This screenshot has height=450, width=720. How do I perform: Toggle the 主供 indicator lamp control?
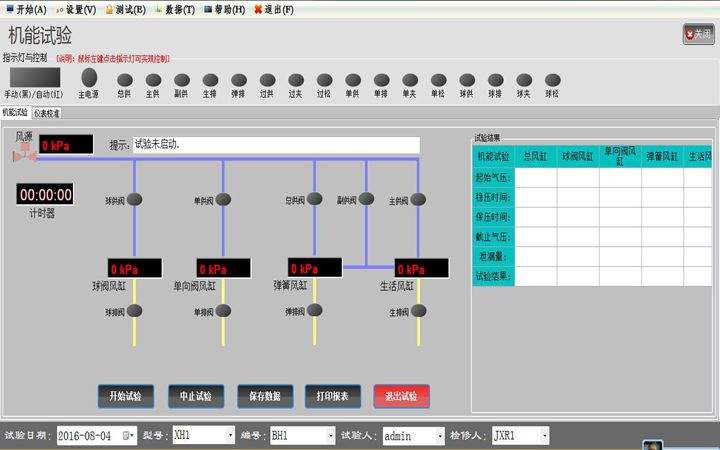[x=153, y=80]
